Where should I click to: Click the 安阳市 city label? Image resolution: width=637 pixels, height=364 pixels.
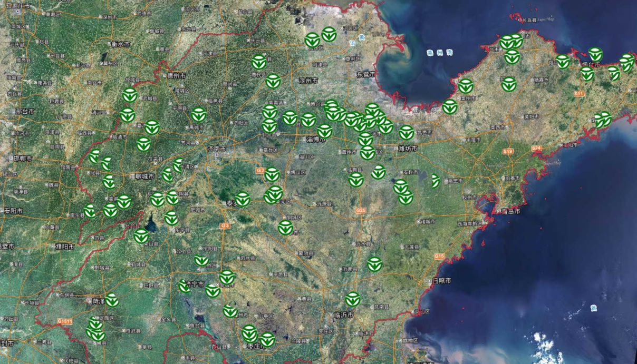click(x=14, y=211)
